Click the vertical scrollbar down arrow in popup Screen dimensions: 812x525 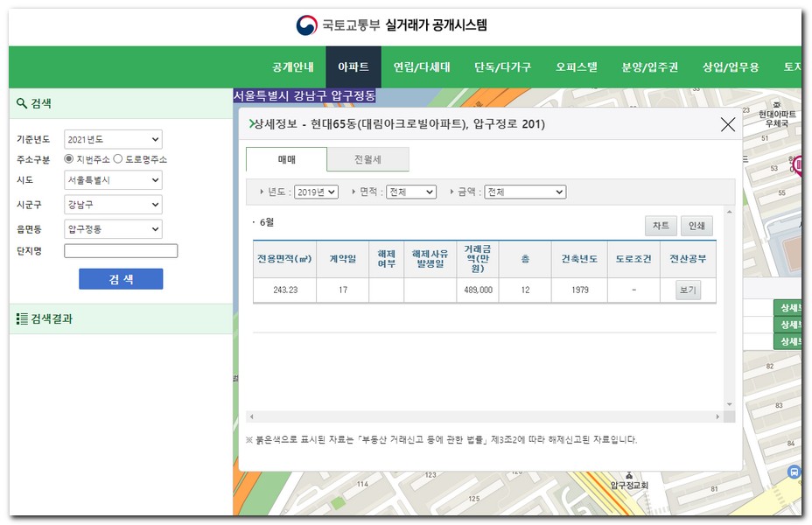[730, 405]
